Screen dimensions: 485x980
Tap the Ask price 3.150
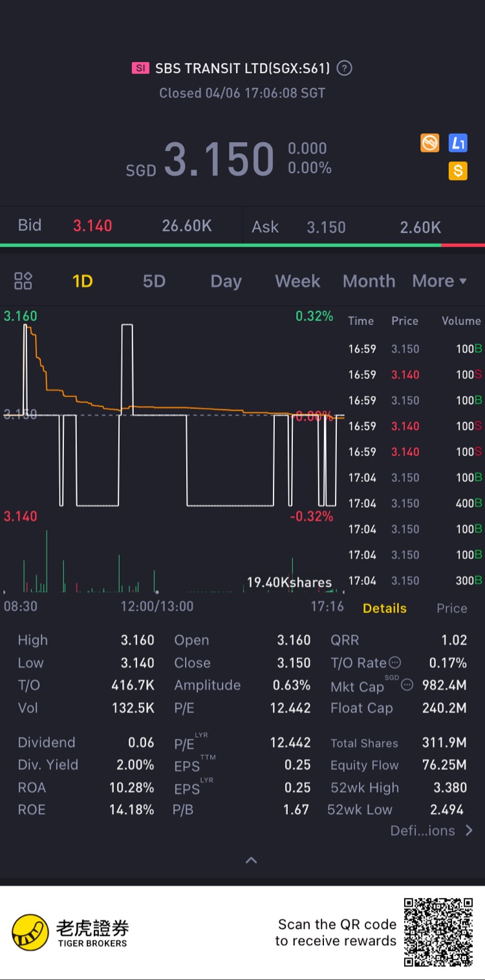coord(326,227)
